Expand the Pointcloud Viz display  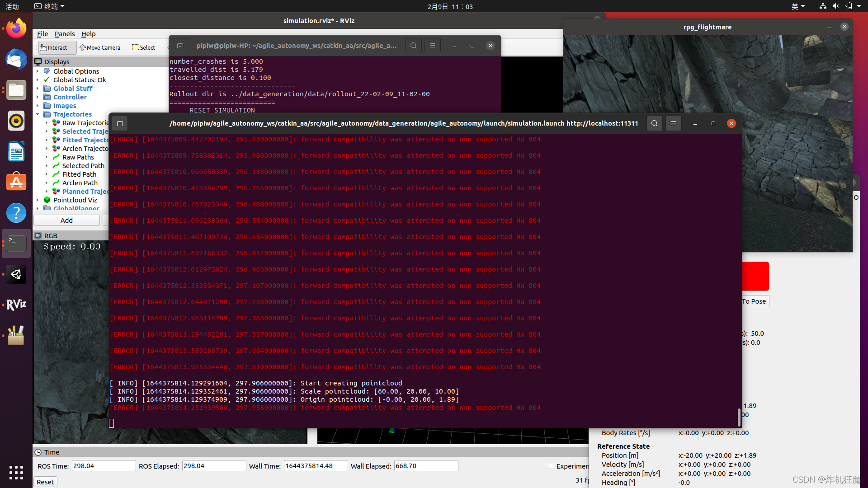pyautogui.click(x=38, y=200)
